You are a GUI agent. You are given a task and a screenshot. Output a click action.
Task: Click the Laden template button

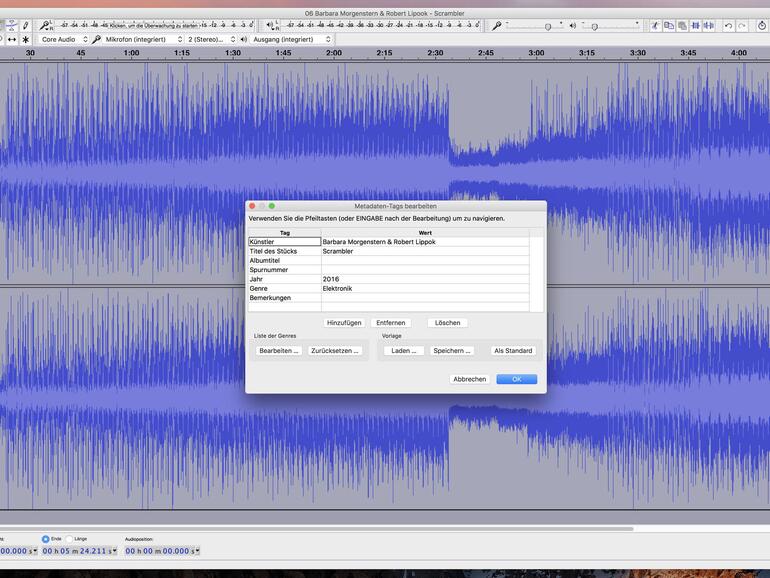[x=404, y=351]
